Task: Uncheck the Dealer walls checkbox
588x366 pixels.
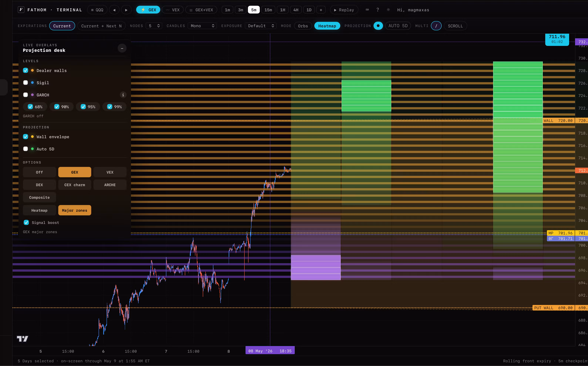Action: pyautogui.click(x=25, y=70)
